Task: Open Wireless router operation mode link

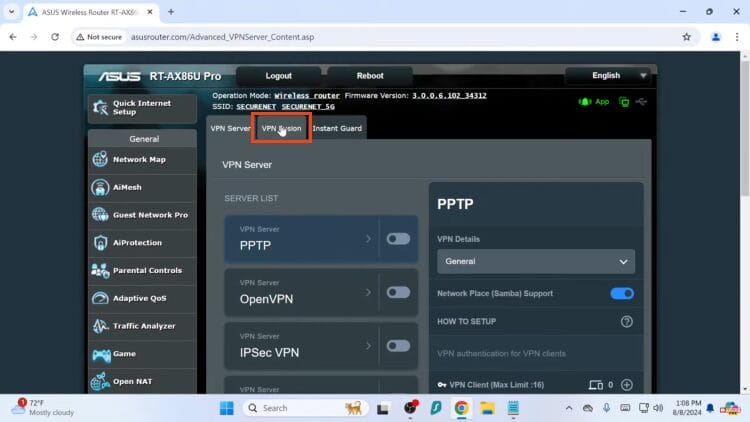Action: click(307, 96)
